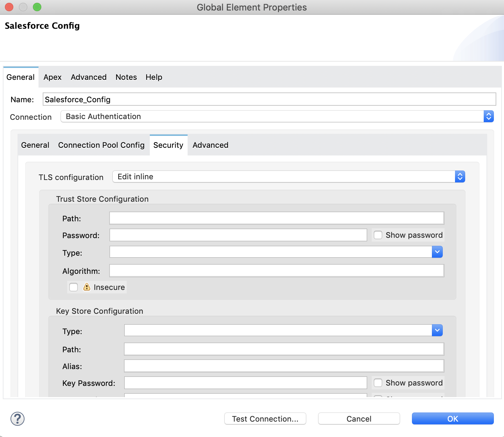Click the Trust Store Algorithm field
Image resolution: width=504 pixels, height=437 pixels.
click(x=276, y=271)
